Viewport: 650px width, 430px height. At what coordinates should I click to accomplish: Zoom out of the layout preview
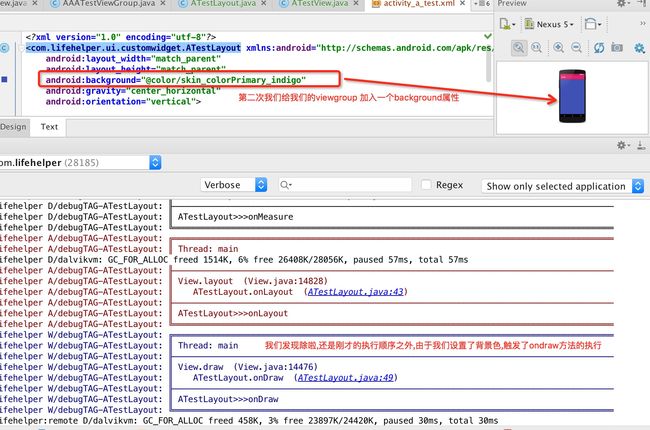576,48
